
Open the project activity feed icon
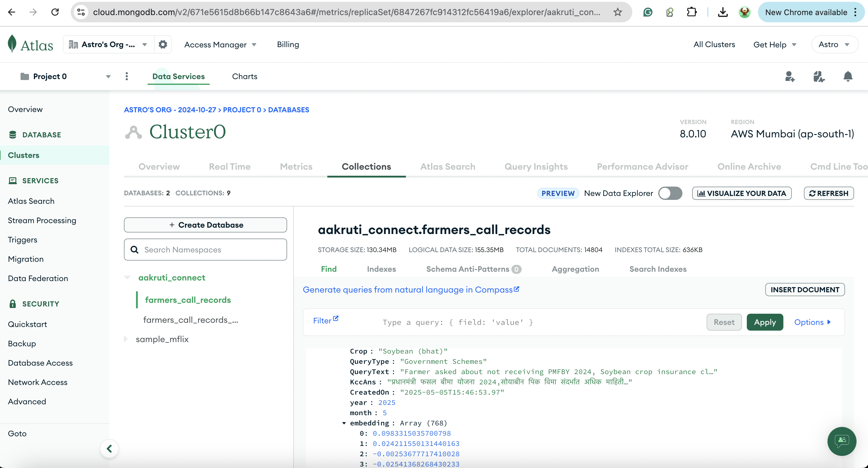click(819, 76)
